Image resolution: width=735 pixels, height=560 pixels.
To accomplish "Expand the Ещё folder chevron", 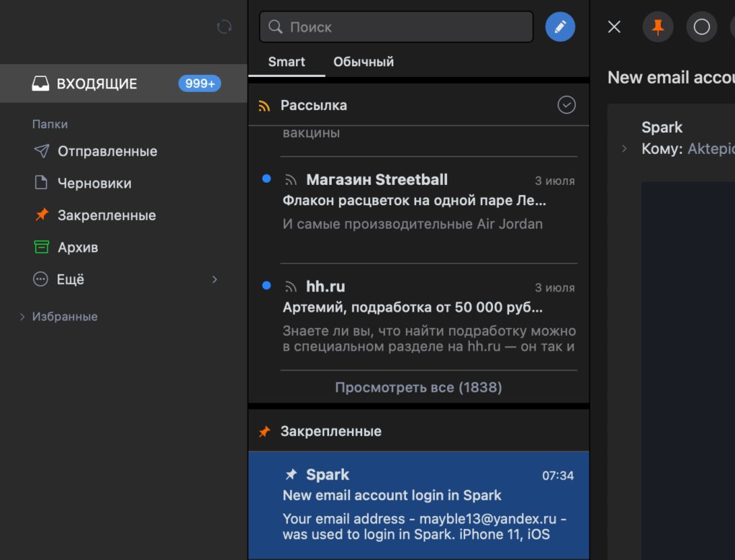I will [x=214, y=279].
